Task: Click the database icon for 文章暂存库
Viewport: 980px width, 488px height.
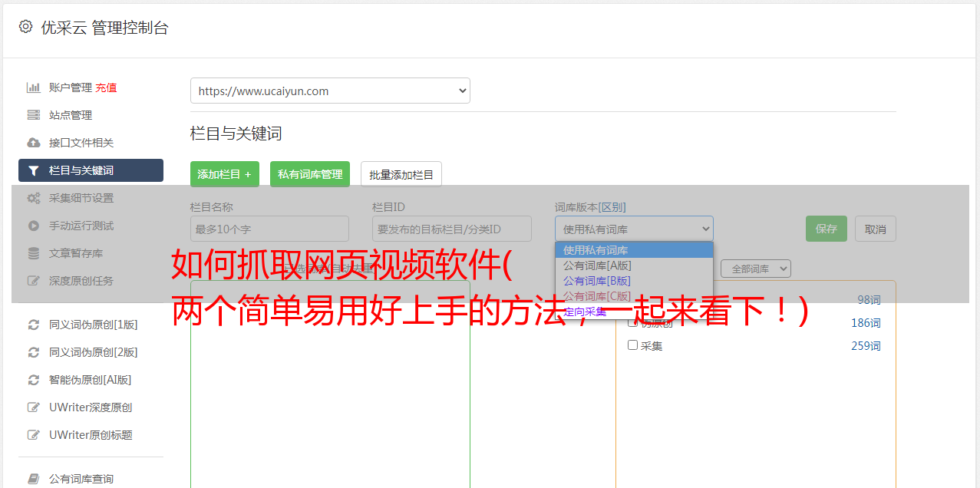Action: click(x=34, y=253)
